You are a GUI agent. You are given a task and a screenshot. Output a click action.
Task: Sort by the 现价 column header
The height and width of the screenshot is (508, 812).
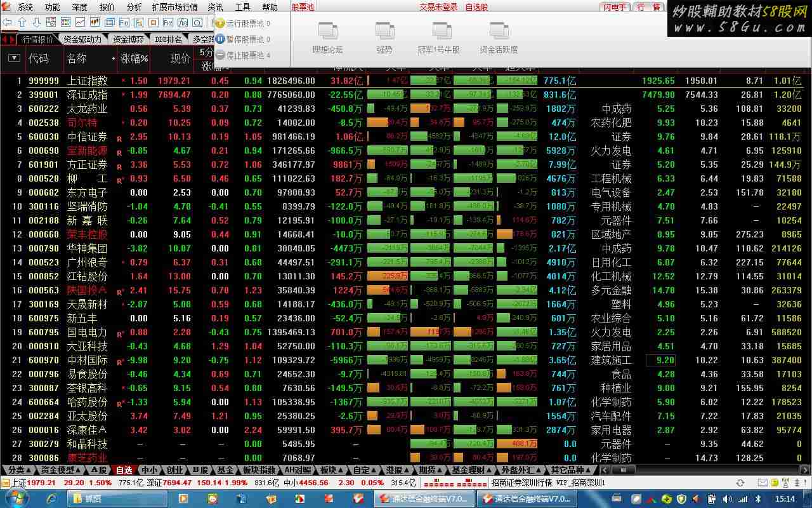click(x=180, y=58)
